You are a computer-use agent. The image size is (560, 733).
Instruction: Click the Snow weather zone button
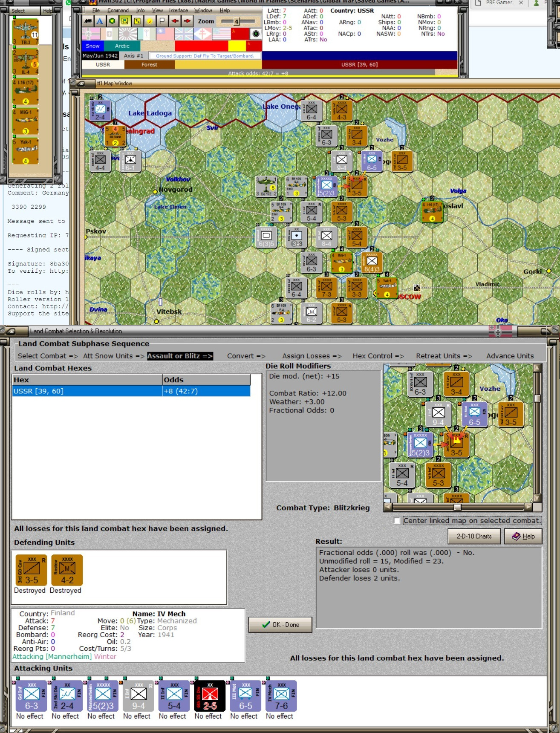(92, 46)
